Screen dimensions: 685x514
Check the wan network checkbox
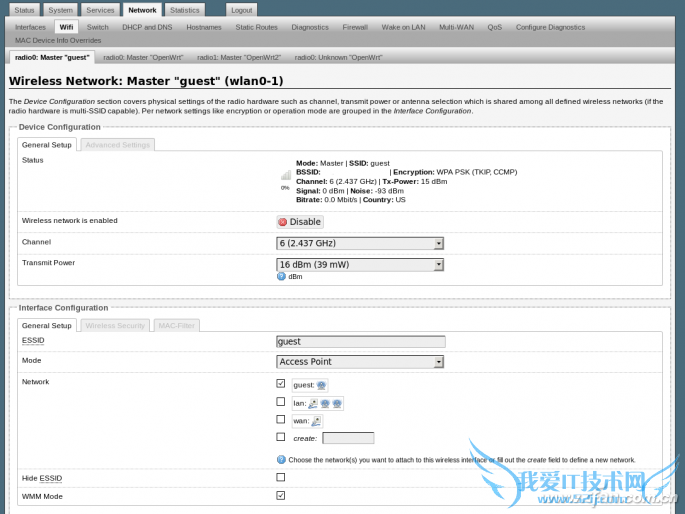tap(280, 419)
